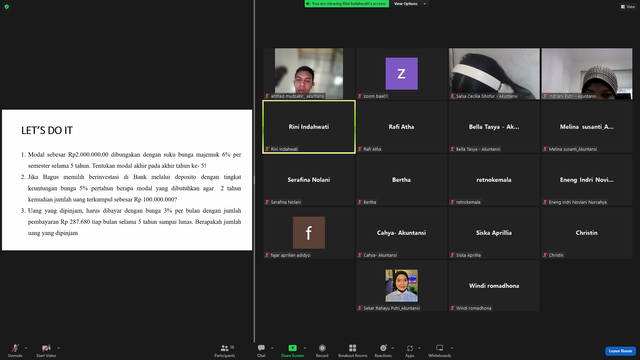This screenshot has height=360, width=640.
Task: Select fajar aprilian adidyo's avatar tile
Action: point(309,233)
